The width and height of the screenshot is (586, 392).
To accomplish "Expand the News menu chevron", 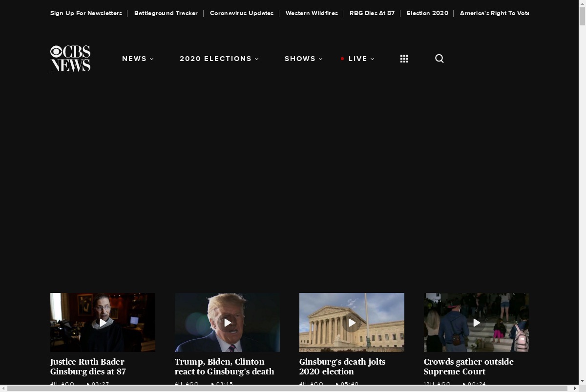I will point(152,59).
